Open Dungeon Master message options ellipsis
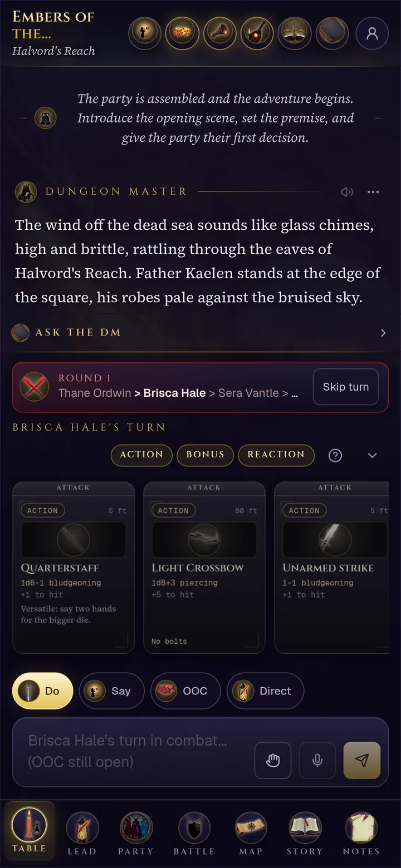 373,192
